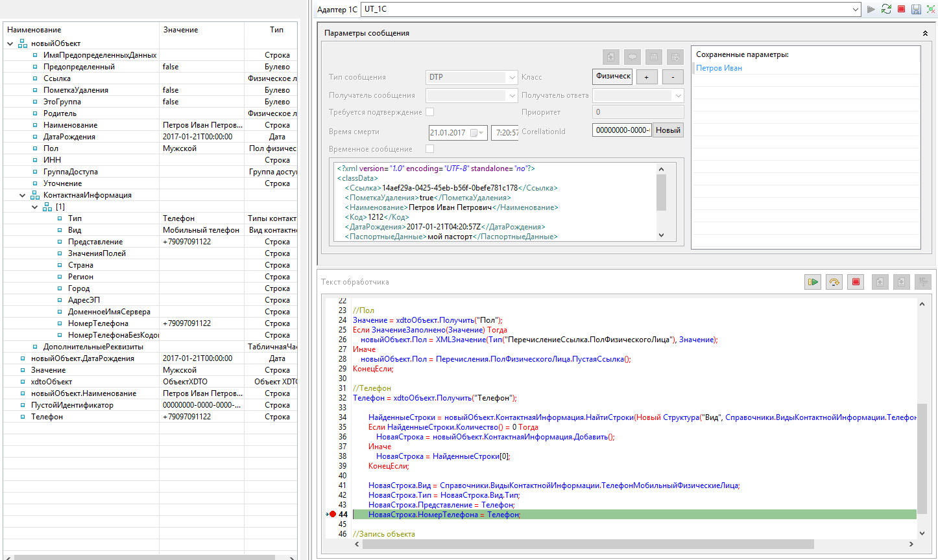Viewport: 938px width, 560px height.
Task: Open saved parameter Петров Иван
Action: (719, 68)
